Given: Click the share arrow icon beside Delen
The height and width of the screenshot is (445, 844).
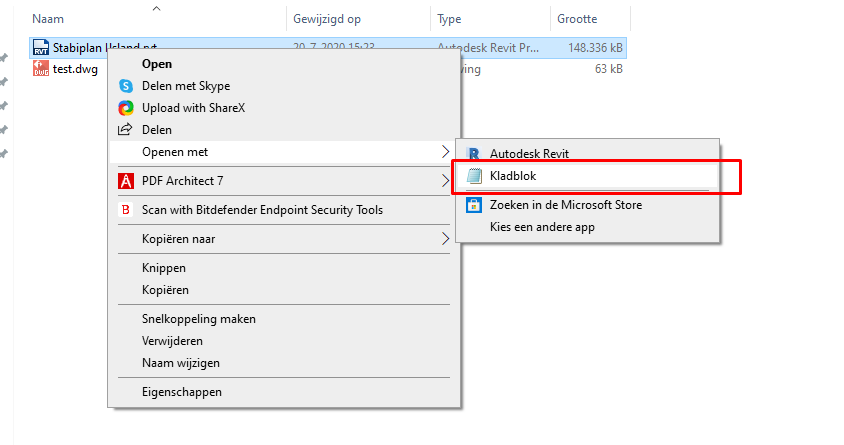Looking at the screenshot, I should [x=125, y=130].
